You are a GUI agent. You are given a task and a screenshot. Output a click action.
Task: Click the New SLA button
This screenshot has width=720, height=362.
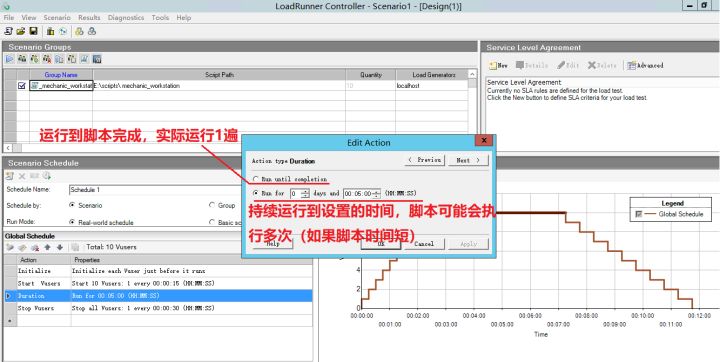coord(498,65)
